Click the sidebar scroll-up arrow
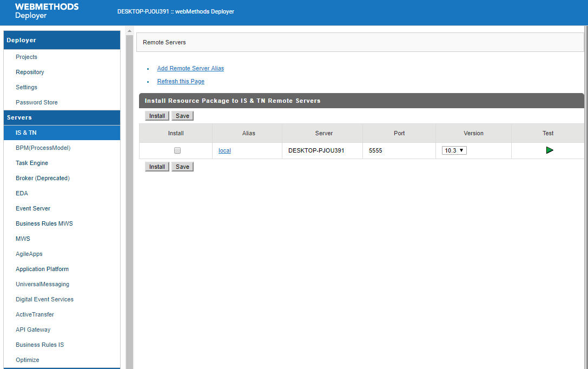588x369 pixels. [129, 31]
